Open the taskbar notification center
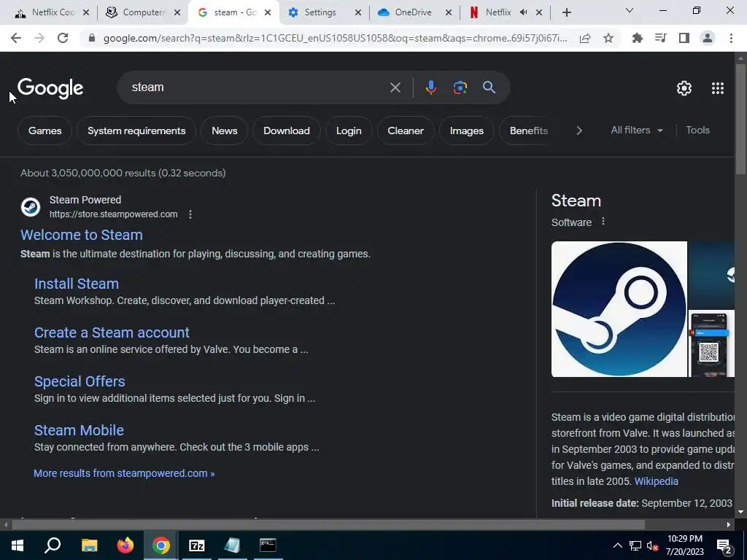The height and width of the screenshot is (560, 747). click(x=724, y=546)
